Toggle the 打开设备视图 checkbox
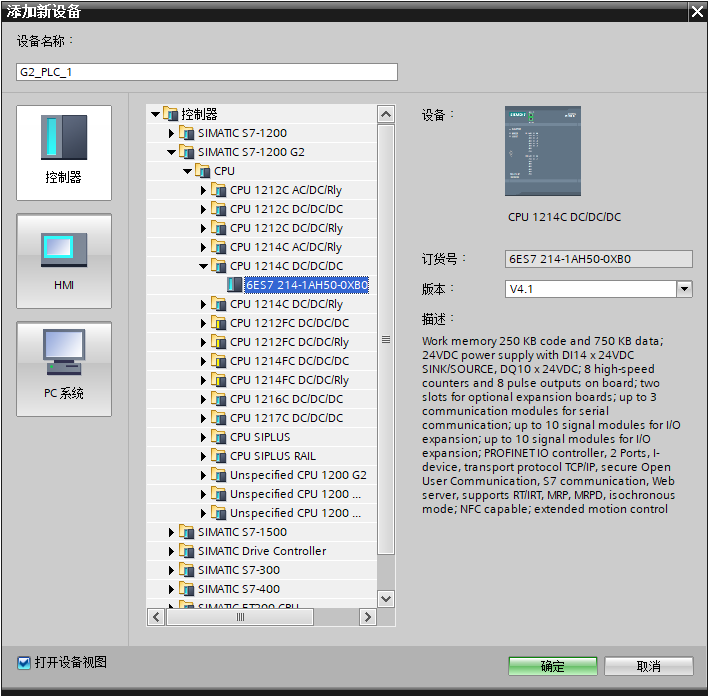This screenshot has height=697, width=709. 24,663
